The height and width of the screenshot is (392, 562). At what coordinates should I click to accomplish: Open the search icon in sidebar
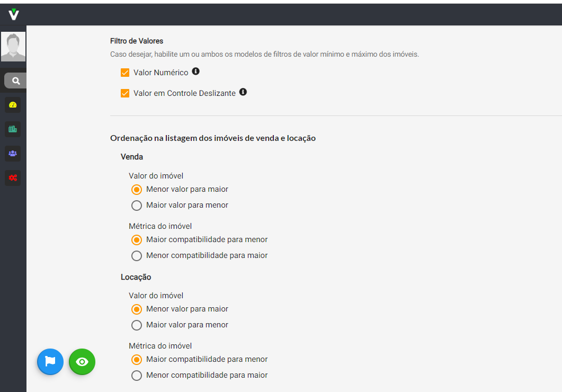coord(15,81)
